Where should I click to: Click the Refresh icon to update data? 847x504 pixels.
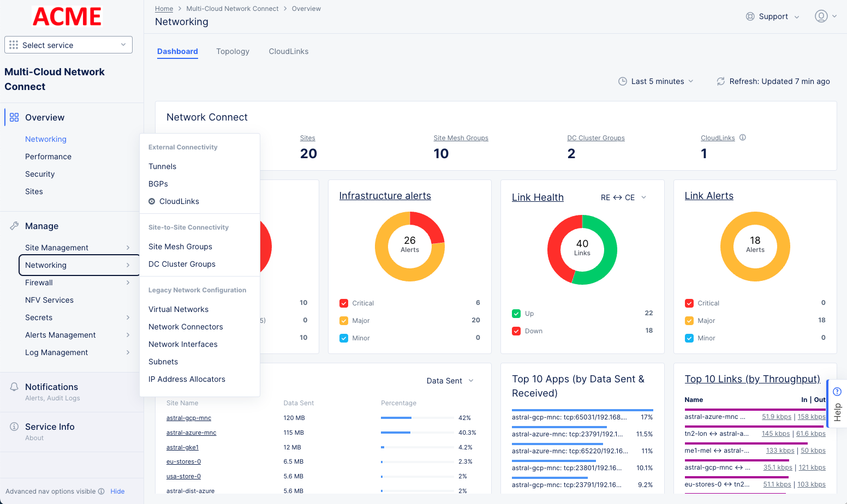[x=720, y=81]
